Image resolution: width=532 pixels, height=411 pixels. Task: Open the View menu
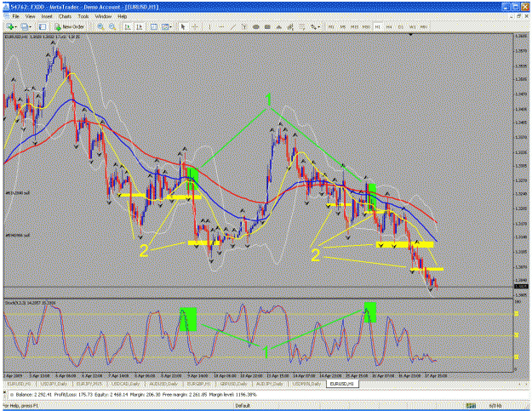pos(30,16)
